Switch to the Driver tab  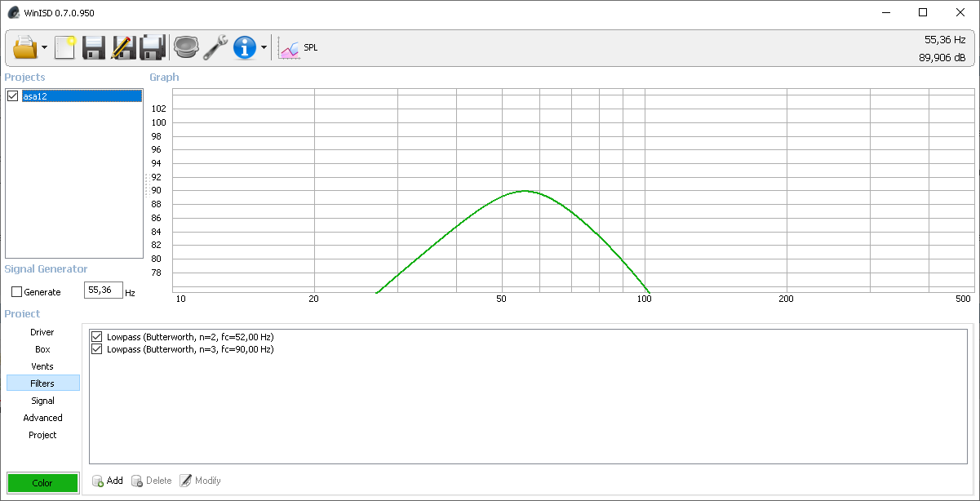click(42, 332)
